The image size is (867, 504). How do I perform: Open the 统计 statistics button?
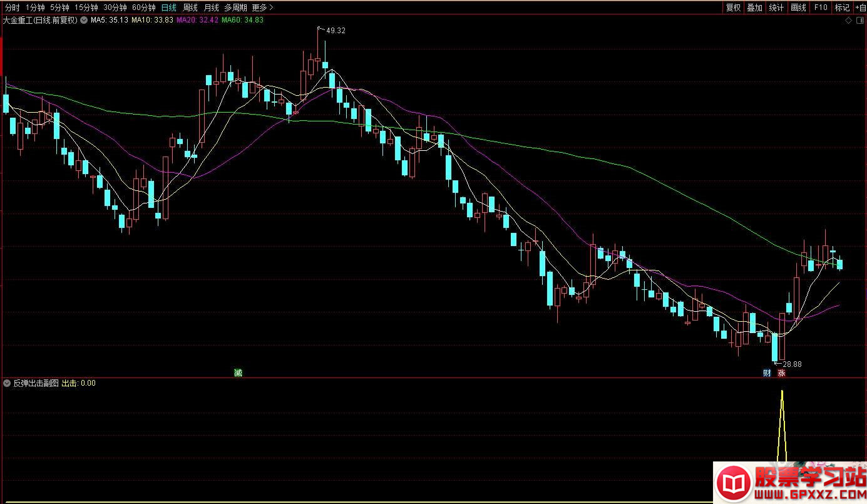click(776, 8)
